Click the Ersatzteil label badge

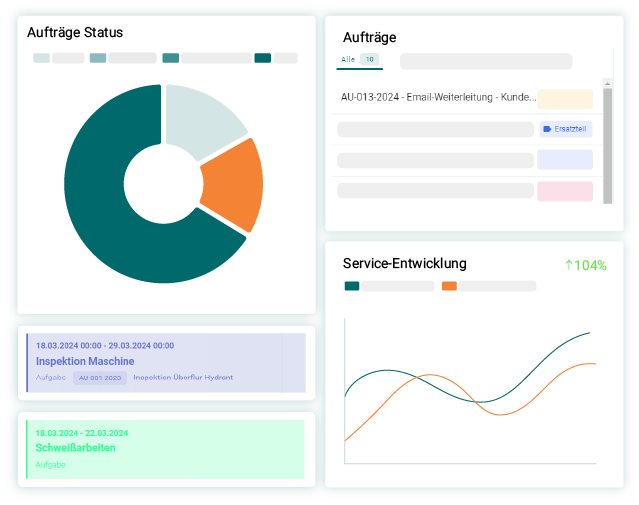[566, 129]
